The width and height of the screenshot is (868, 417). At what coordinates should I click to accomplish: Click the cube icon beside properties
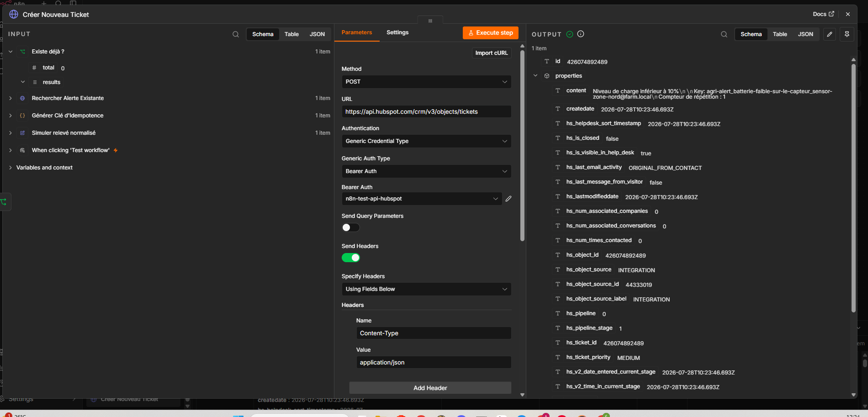click(x=547, y=76)
